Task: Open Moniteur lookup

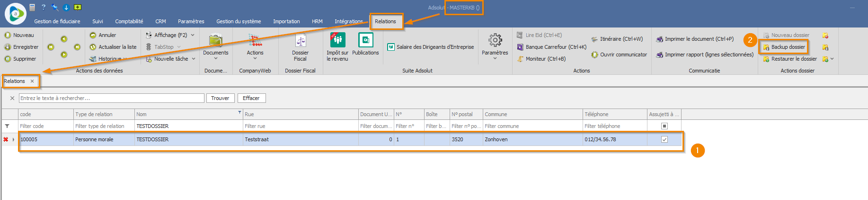Action: (x=541, y=59)
